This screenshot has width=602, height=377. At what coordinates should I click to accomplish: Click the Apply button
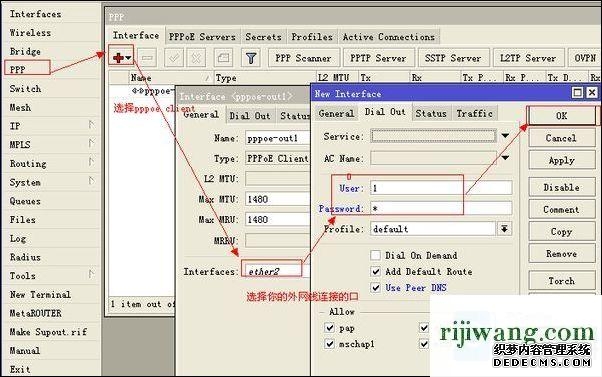562,160
